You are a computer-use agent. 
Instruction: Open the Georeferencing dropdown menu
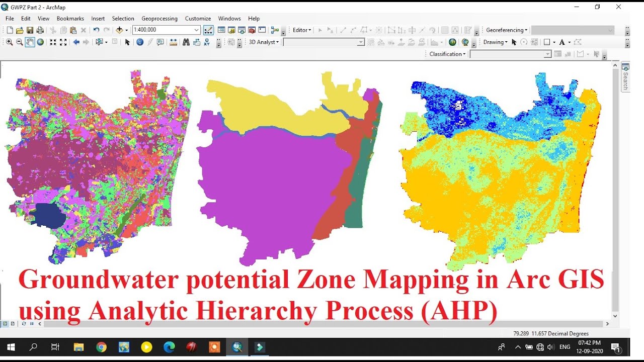[507, 30]
